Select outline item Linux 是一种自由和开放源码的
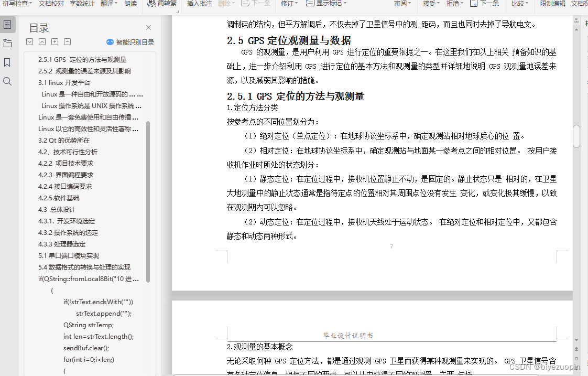Screen dimensions: 588x376 pos(92,94)
